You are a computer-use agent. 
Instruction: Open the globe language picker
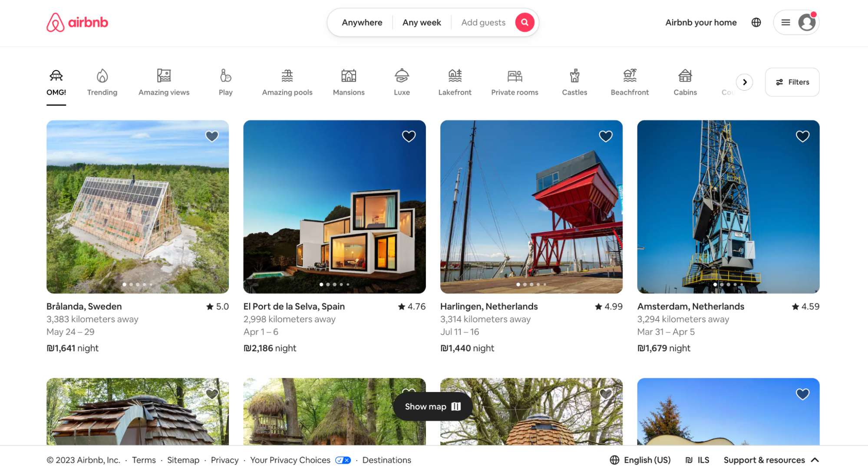756,22
